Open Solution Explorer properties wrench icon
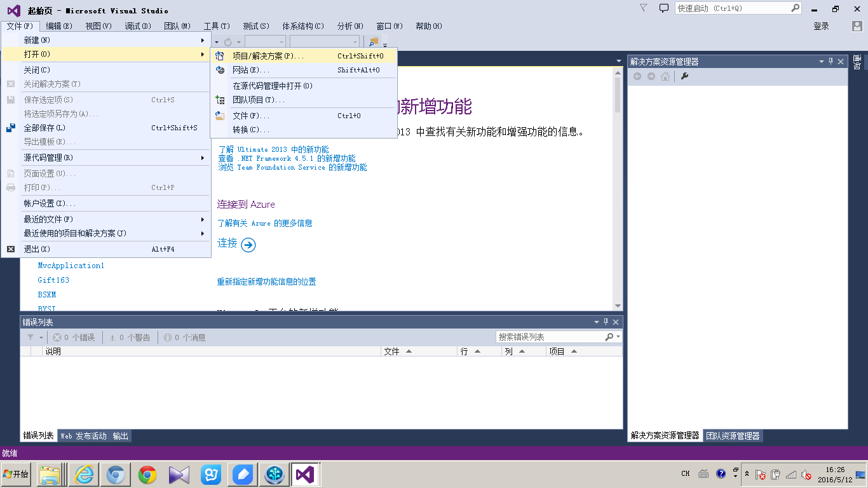Screen dimensions: 868x488 684,76
